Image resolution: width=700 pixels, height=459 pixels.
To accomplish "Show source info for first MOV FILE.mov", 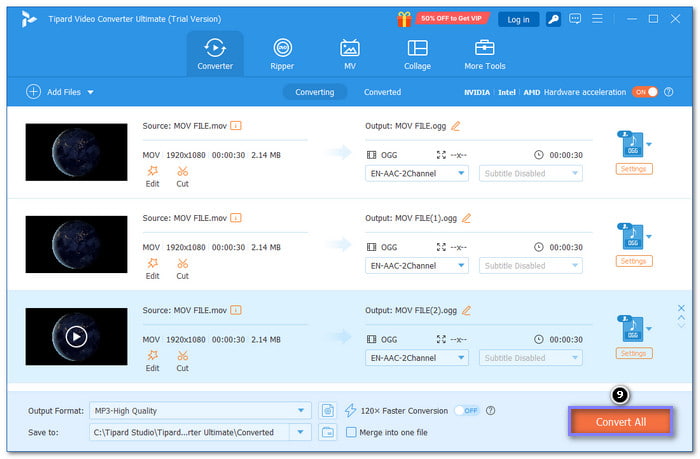I will click(236, 125).
